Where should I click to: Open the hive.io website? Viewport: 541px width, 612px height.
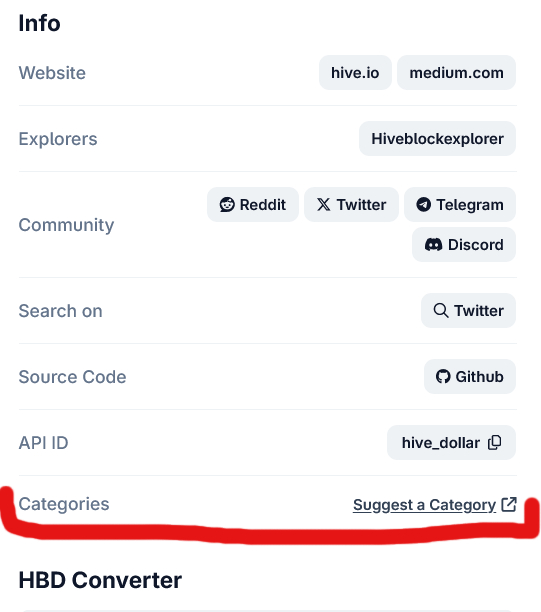point(355,73)
